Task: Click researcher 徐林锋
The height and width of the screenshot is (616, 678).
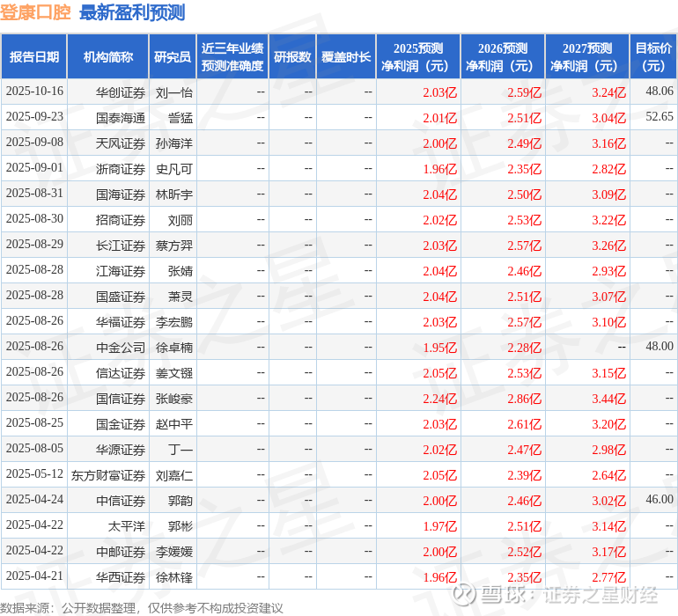Action: (x=173, y=577)
